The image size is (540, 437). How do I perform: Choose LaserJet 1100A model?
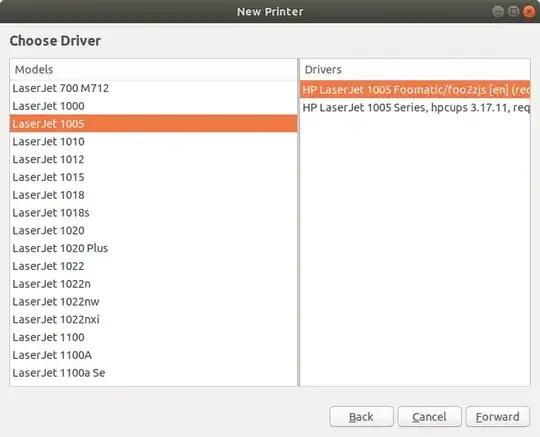click(153, 355)
